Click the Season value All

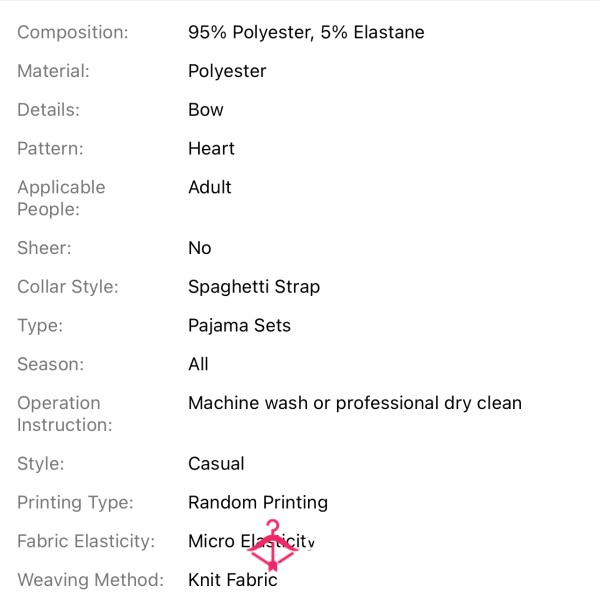[x=198, y=364]
